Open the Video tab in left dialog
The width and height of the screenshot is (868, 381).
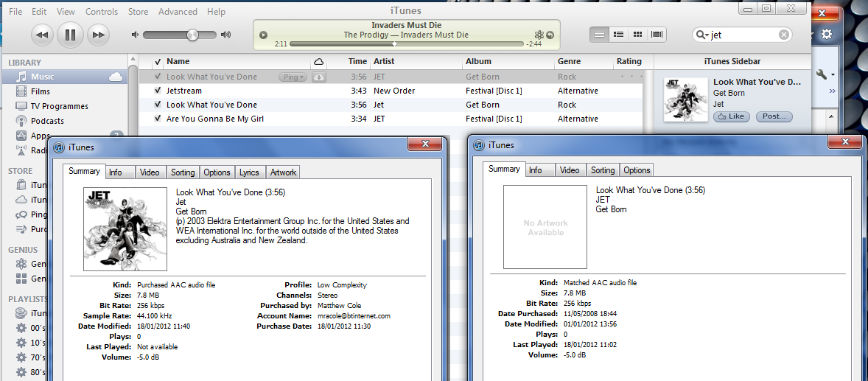(x=150, y=172)
